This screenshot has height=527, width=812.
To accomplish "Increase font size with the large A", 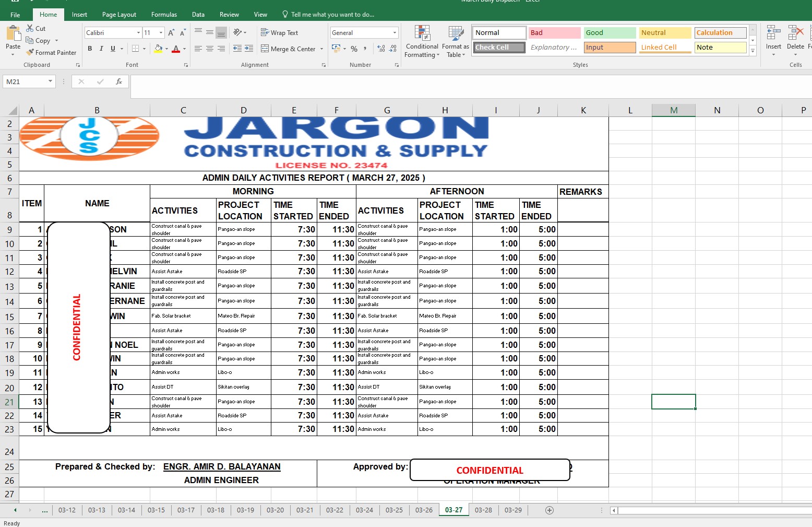I will [171, 32].
